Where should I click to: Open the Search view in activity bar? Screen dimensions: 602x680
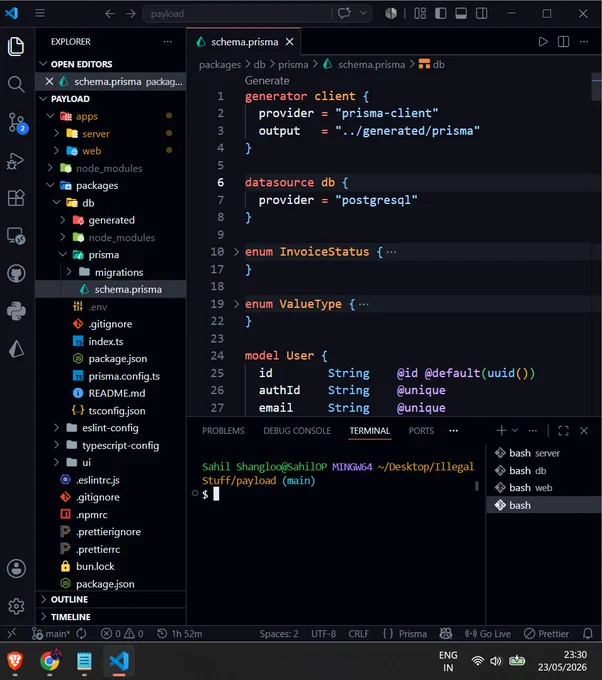pyautogui.click(x=16, y=84)
